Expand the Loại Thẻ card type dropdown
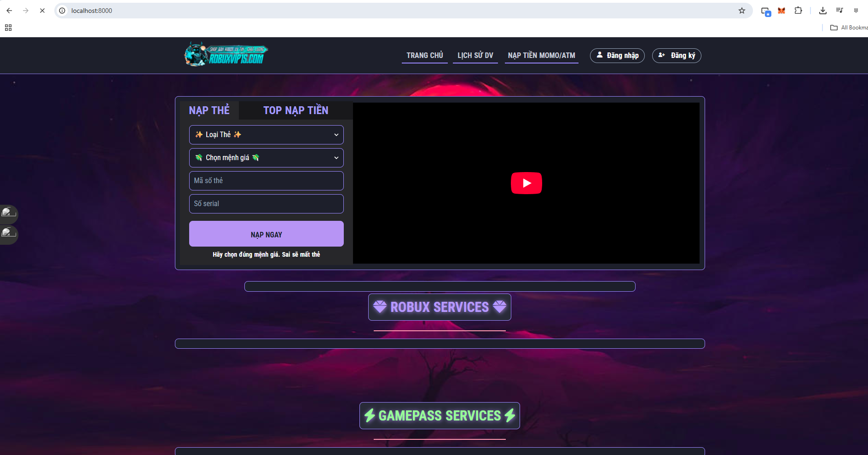868x455 pixels. (266, 135)
